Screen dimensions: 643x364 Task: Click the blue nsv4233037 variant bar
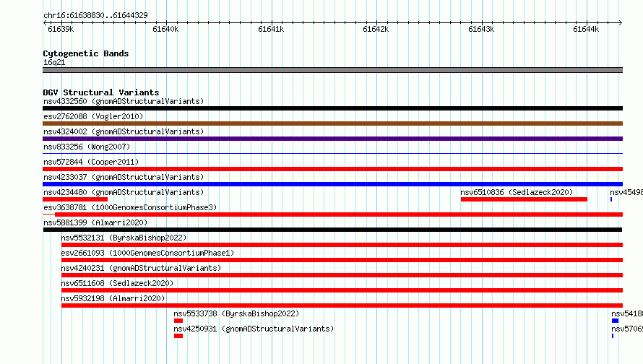(332, 184)
